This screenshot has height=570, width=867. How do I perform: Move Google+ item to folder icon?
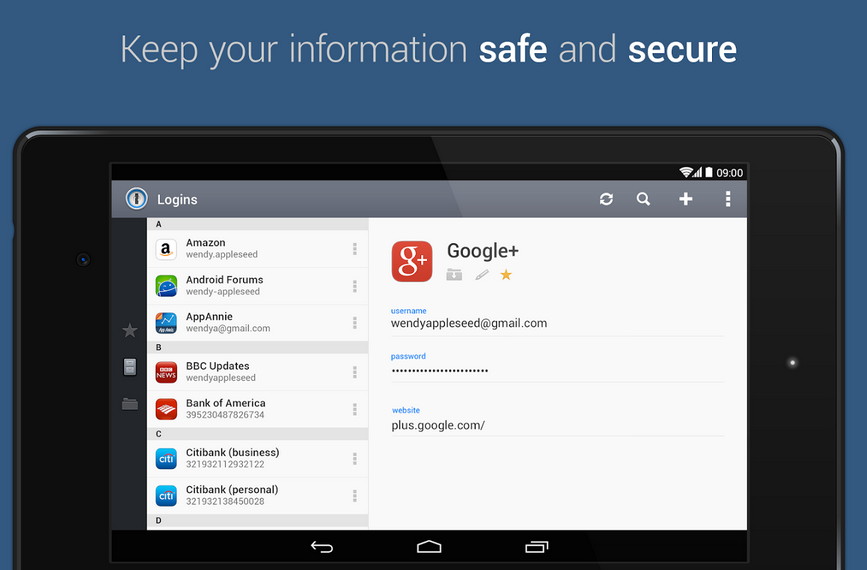coord(454,275)
